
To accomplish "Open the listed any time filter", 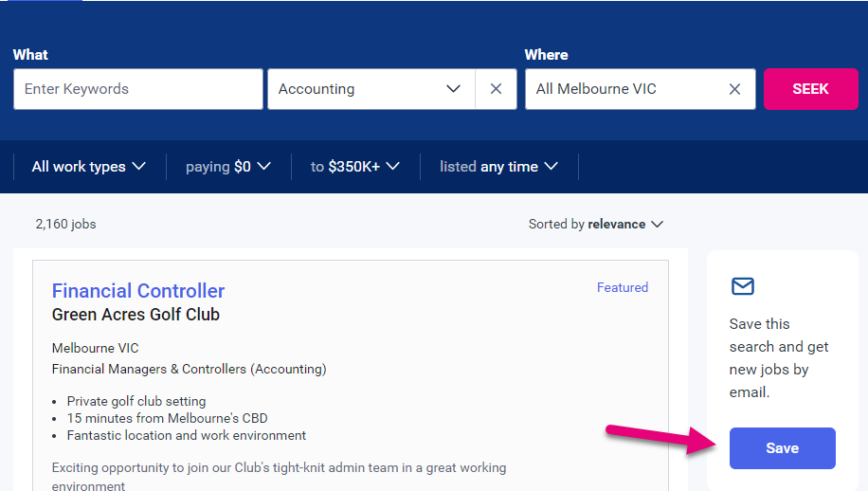I will (498, 167).
